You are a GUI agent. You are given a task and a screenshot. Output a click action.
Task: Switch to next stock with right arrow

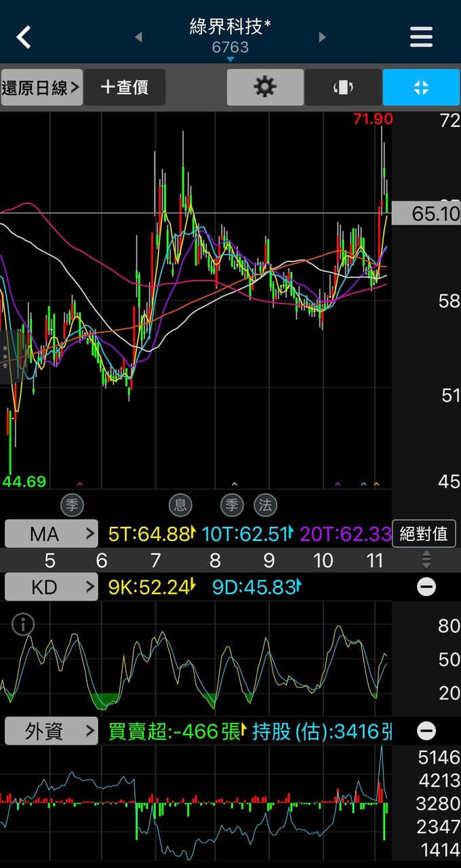pos(322,37)
